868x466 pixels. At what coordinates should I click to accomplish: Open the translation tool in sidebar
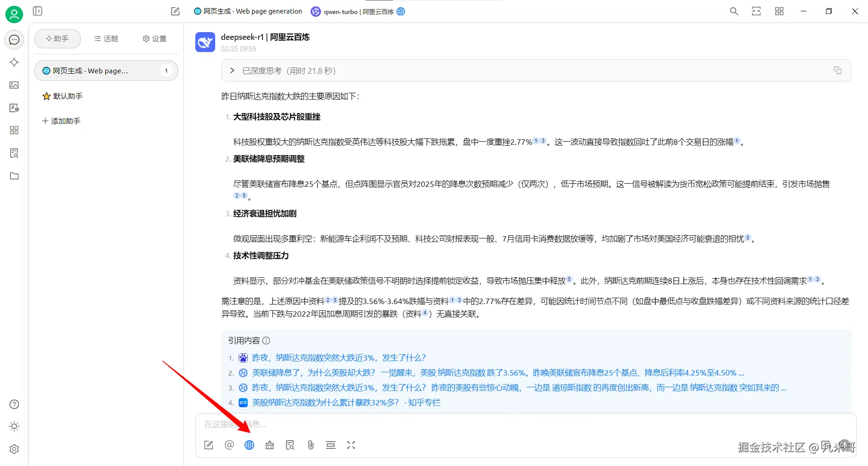coord(14,108)
